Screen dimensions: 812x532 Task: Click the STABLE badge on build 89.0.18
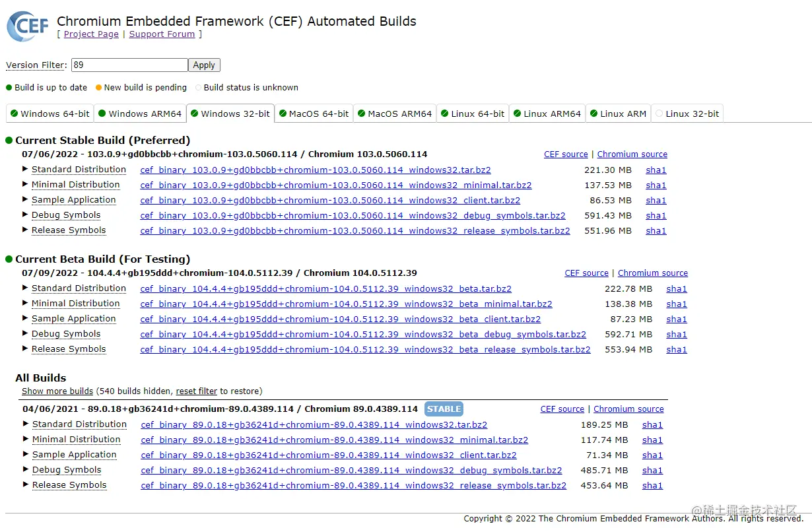(x=444, y=409)
